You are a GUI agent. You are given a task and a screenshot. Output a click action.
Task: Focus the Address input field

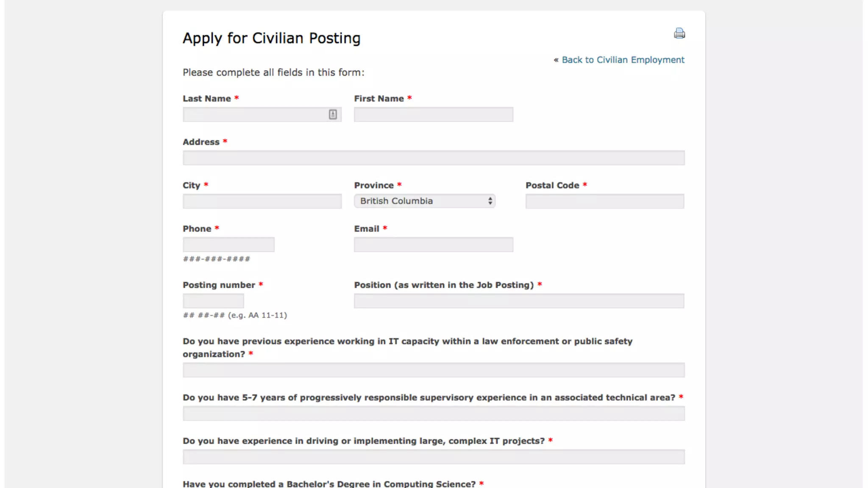(433, 158)
